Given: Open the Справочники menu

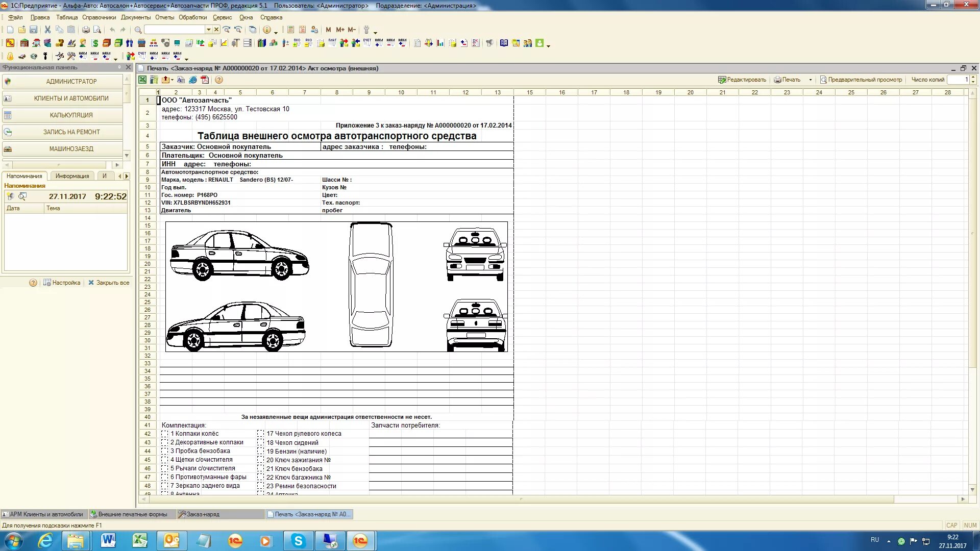Looking at the screenshot, I should [x=99, y=17].
